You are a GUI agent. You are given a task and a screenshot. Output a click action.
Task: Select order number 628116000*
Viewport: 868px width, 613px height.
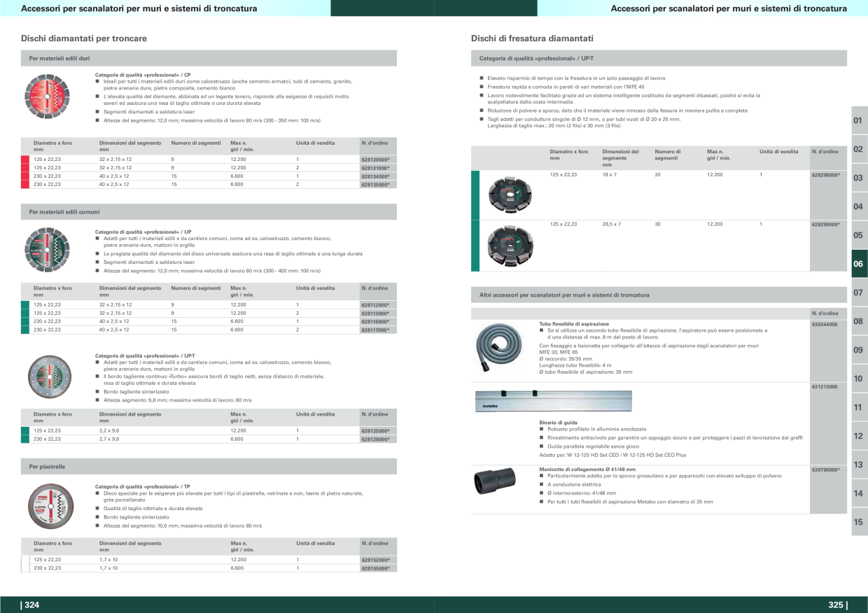click(375, 322)
